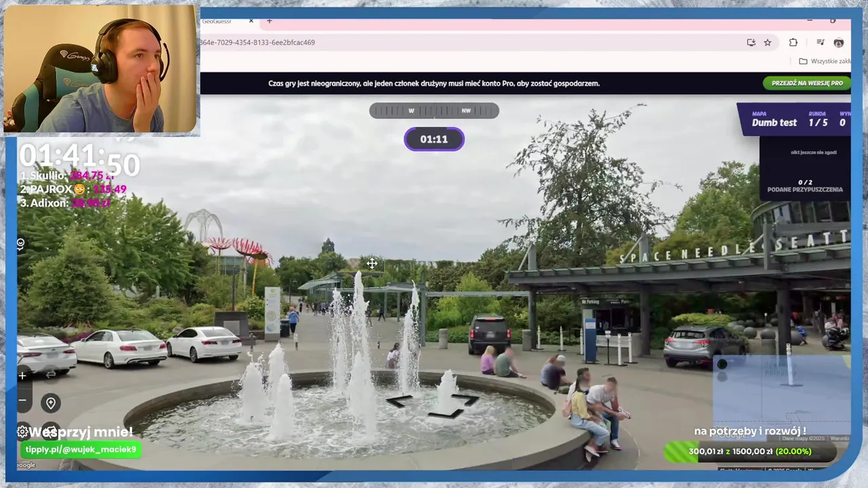Click the install app icon in address bar
The image size is (868, 488).
click(751, 42)
